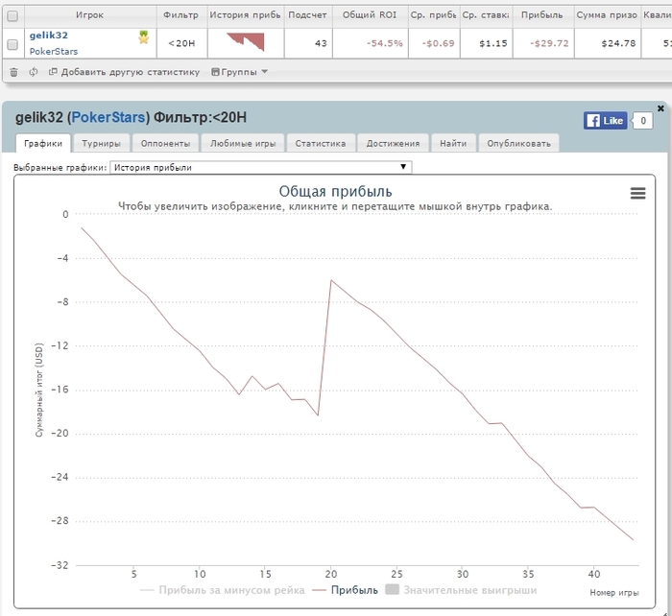Sort by the Ср. ставка column header
Image resolution: width=672 pixels, height=616 pixels.
(x=486, y=15)
